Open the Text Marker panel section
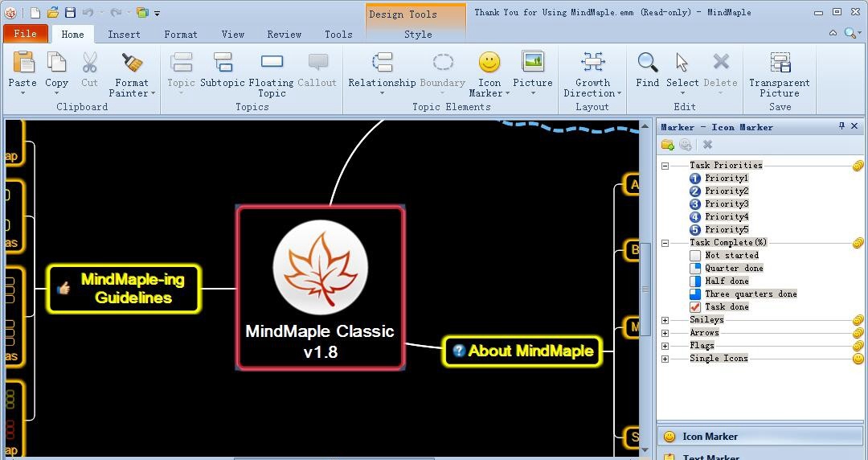The width and height of the screenshot is (868, 460). click(x=759, y=455)
